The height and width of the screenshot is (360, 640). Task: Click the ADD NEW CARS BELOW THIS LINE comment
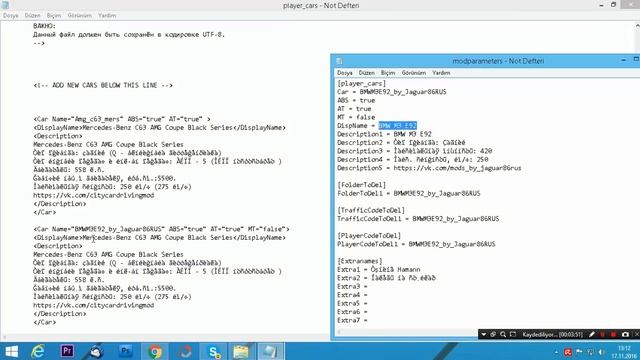(x=103, y=85)
